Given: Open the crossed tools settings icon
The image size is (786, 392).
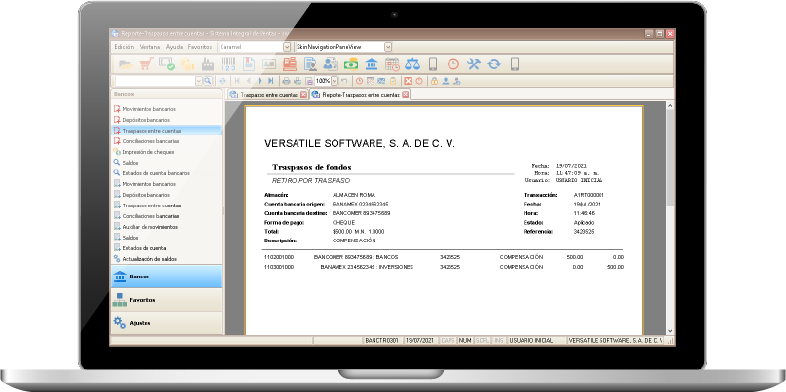Looking at the screenshot, I should (474, 64).
